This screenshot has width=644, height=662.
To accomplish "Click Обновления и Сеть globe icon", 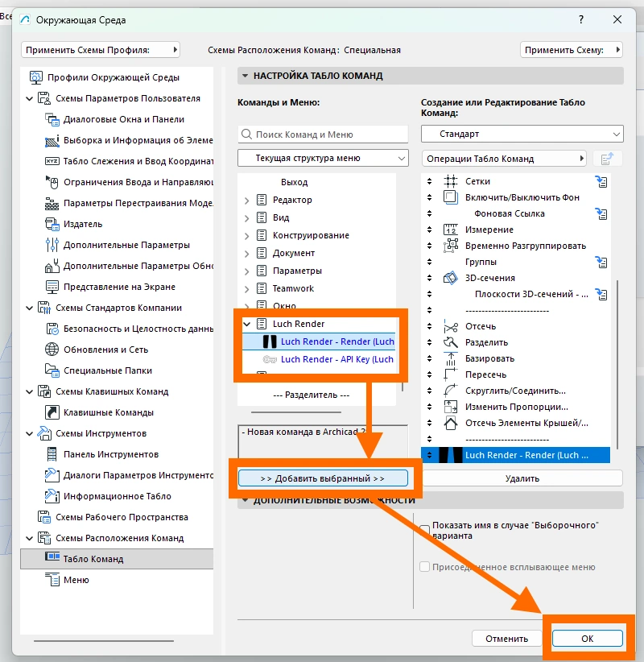I will coord(52,350).
